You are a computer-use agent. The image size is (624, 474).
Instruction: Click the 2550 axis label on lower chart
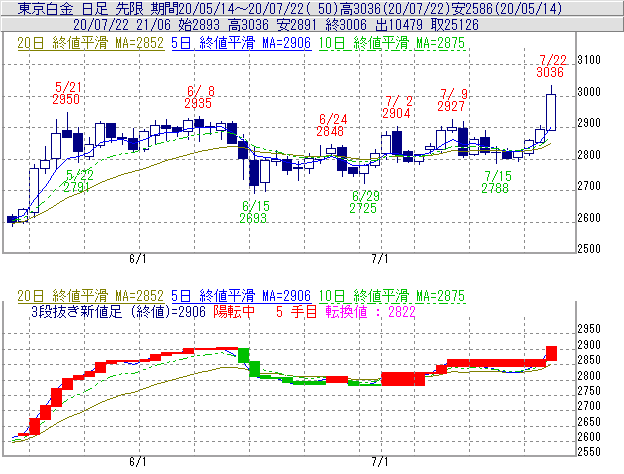[x=589, y=452]
